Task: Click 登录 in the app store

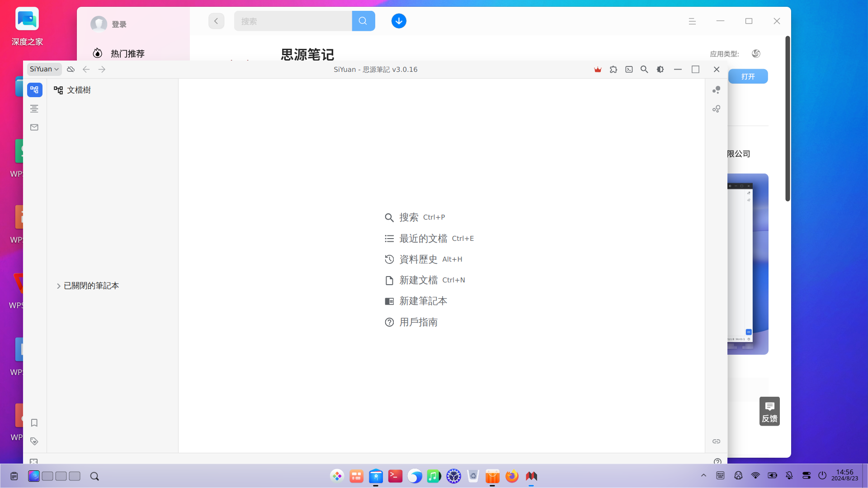Action: click(x=119, y=24)
